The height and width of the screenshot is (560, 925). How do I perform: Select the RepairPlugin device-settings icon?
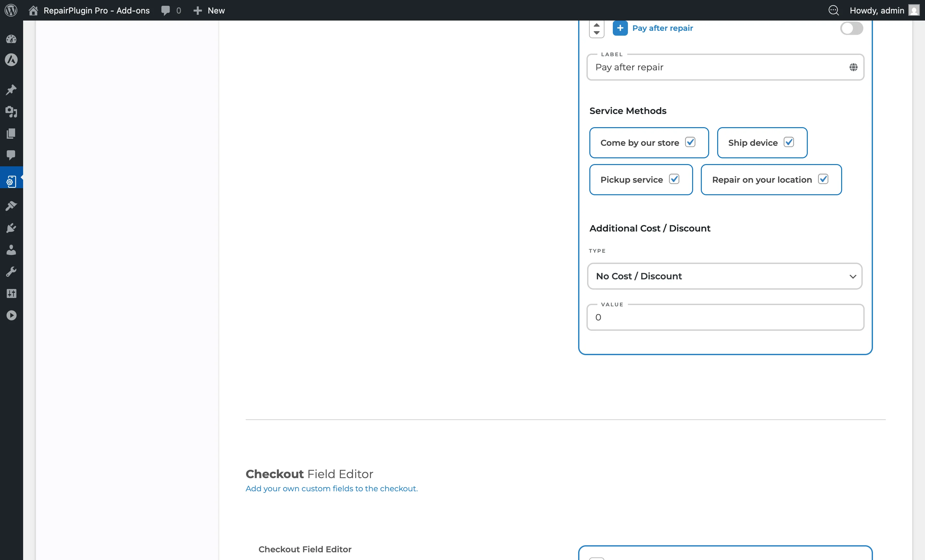(11, 181)
